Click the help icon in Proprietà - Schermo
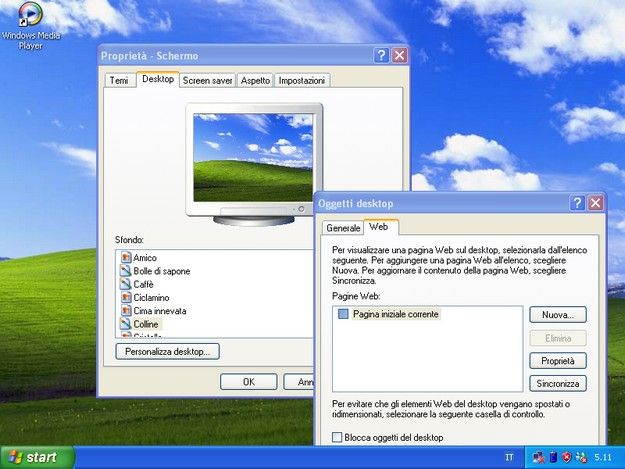Viewport: 625px width, 469px height. (381, 55)
